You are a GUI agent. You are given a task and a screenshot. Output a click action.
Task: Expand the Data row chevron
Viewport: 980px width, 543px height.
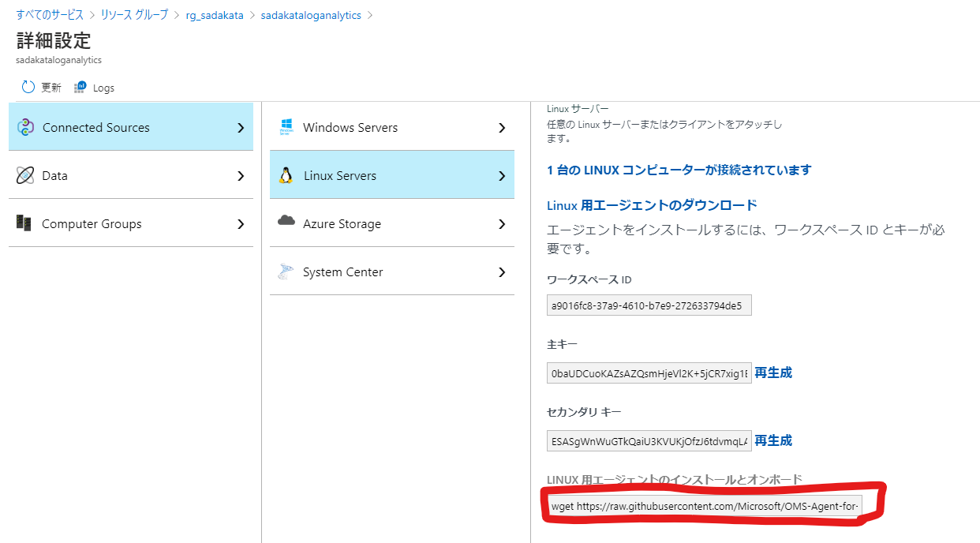[x=241, y=176]
